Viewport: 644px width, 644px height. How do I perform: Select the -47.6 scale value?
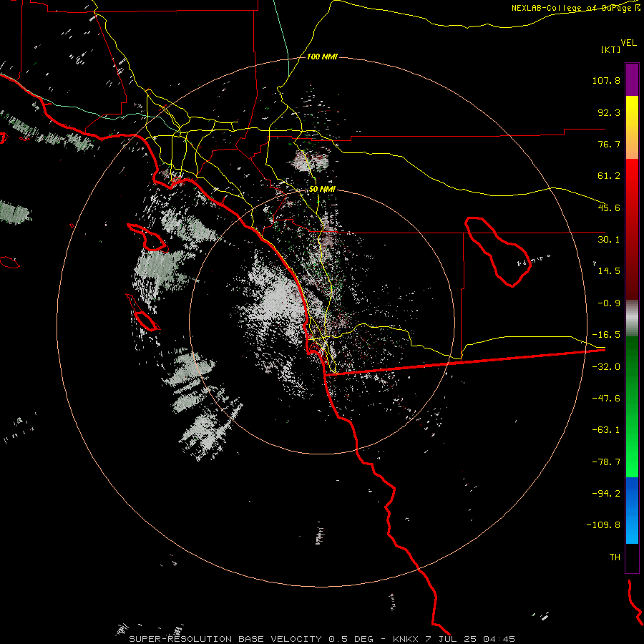(x=606, y=399)
